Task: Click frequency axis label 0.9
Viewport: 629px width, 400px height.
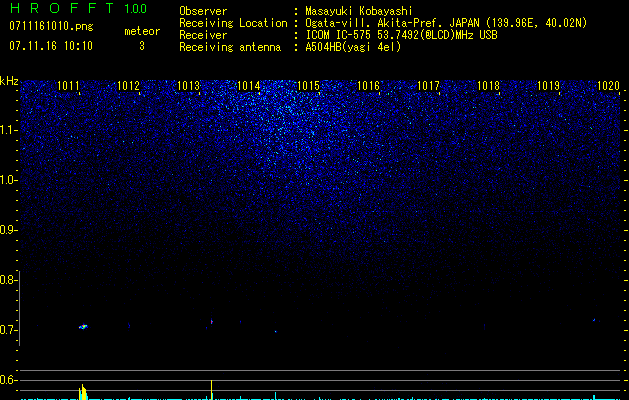Action: pyautogui.click(x=8, y=230)
